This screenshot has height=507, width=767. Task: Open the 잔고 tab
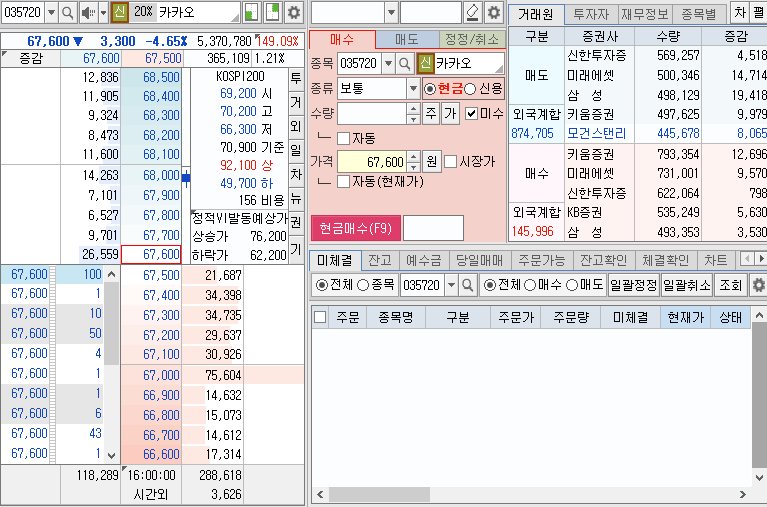[380, 260]
